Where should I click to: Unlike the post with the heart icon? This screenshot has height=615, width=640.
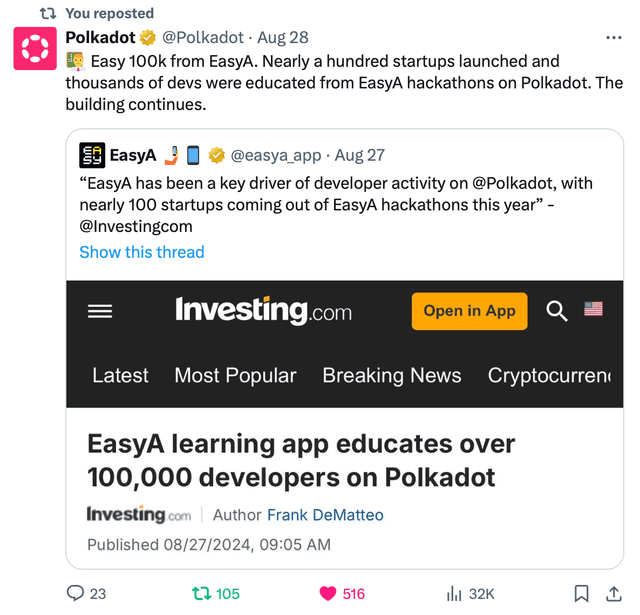tap(328, 593)
